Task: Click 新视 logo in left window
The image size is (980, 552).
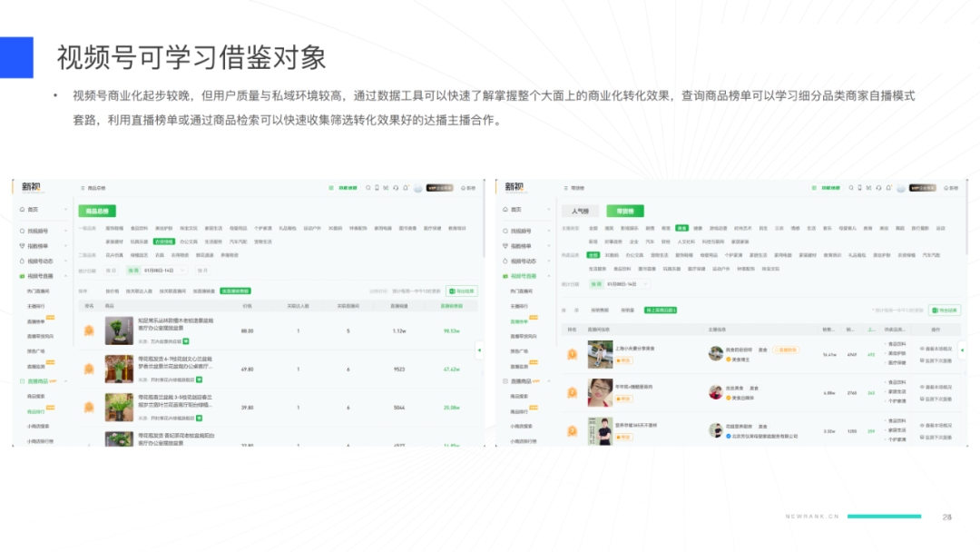Action: tap(31, 187)
